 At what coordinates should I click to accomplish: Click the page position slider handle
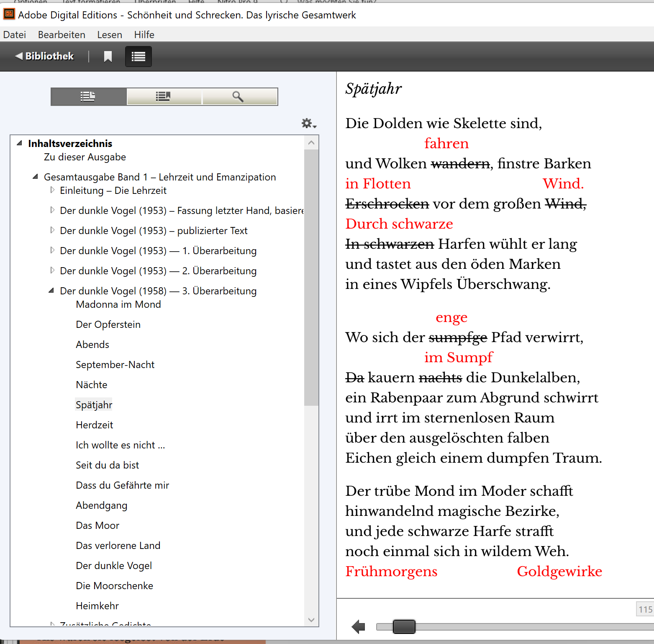click(404, 626)
